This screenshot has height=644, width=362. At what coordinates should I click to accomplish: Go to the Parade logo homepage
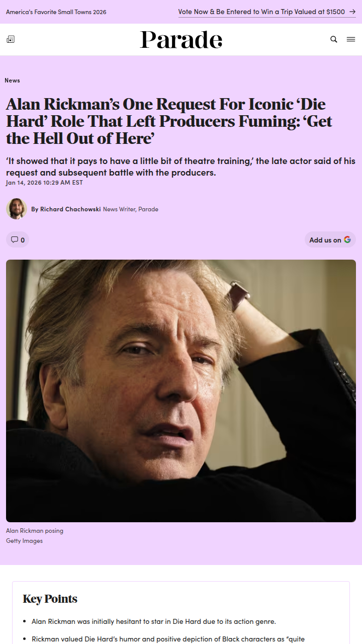click(x=181, y=40)
